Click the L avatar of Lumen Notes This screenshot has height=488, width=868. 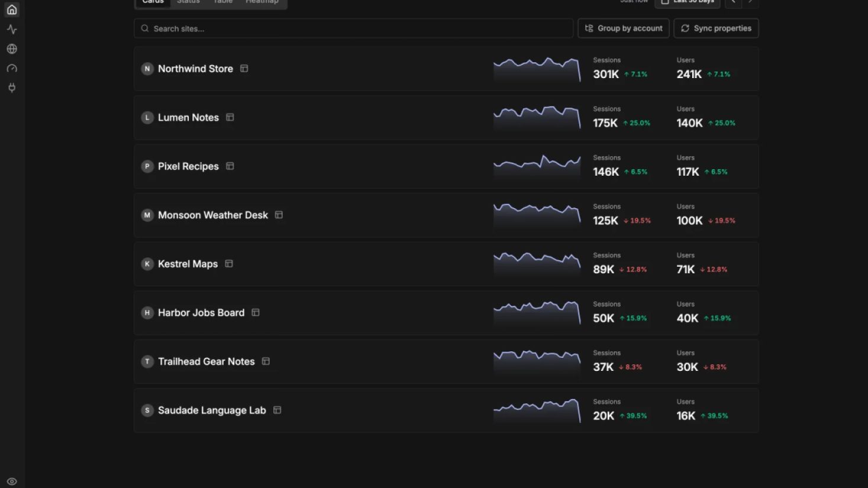[x=147, y=117]
